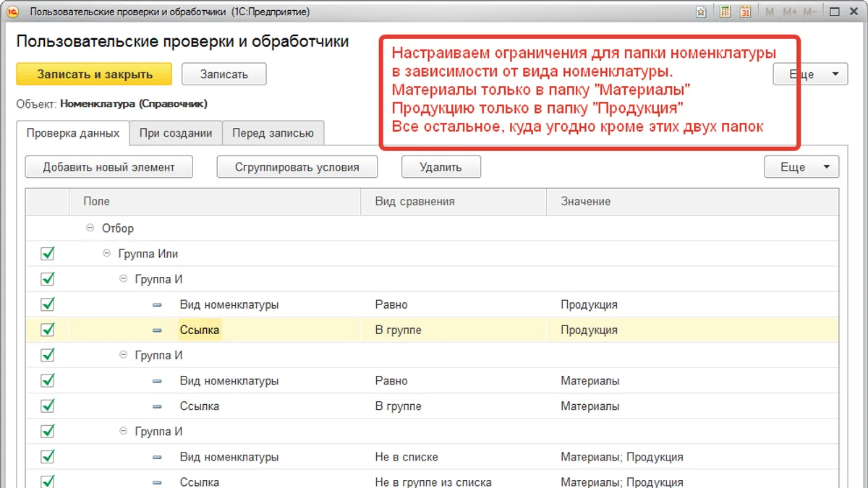Open the calculator from the title bar
The width and height of the screenshot is (868, 488).
(x=725, y=12)
